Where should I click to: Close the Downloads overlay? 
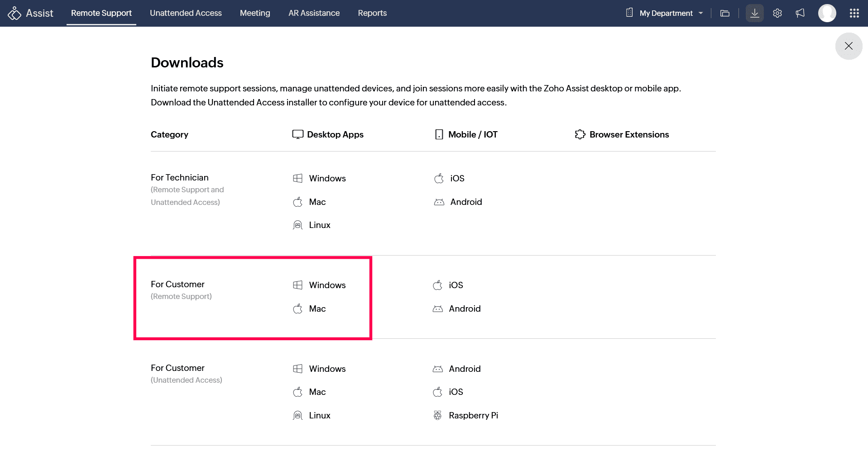[849, 46]
